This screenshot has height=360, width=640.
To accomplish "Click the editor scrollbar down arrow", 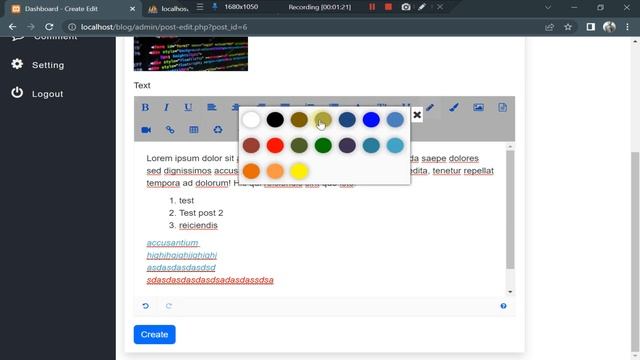I will 510,291.
